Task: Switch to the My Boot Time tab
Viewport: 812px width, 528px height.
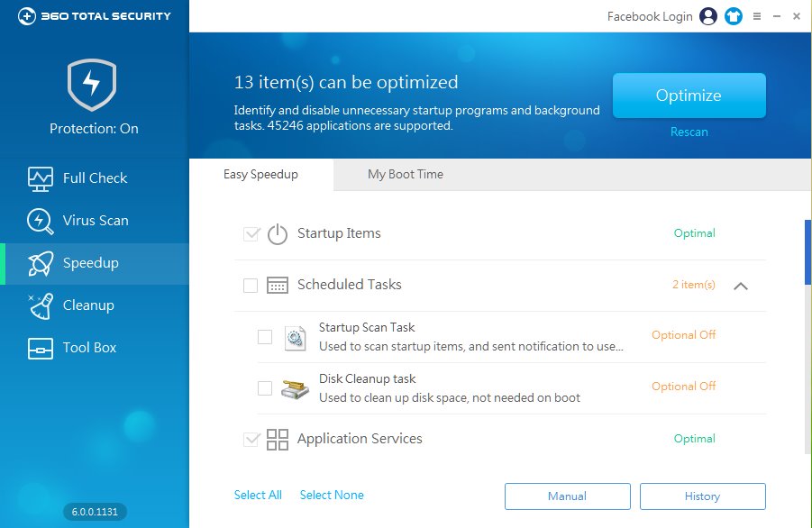Action: tap(406, 175)
